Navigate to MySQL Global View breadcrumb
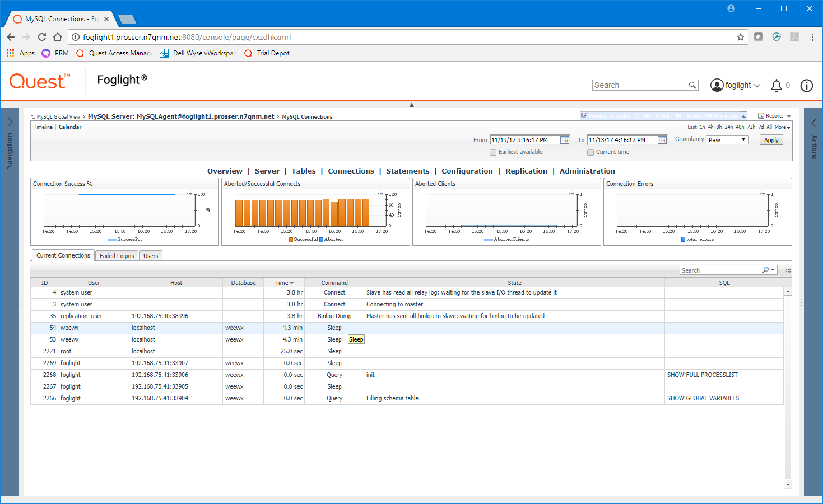823x504 pixels. tap(58, 117)
